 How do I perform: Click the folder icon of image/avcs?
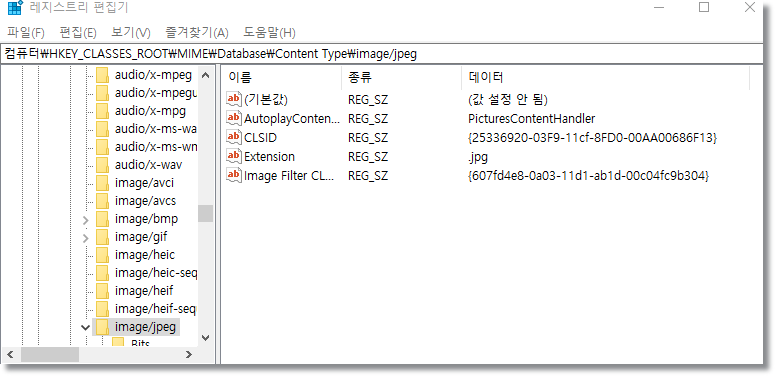point(102,201)
